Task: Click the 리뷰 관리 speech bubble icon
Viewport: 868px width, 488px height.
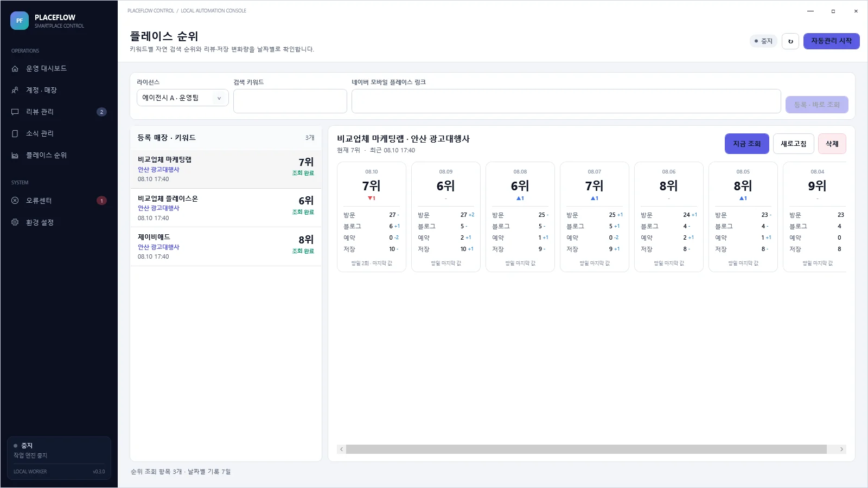Action: coord(15,112)
